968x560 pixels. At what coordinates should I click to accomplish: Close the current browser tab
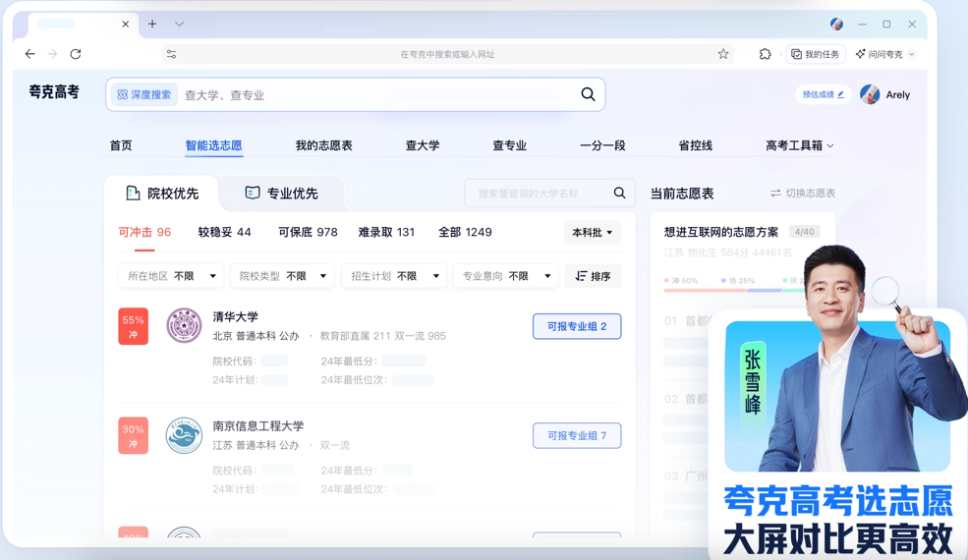[126, 25]
